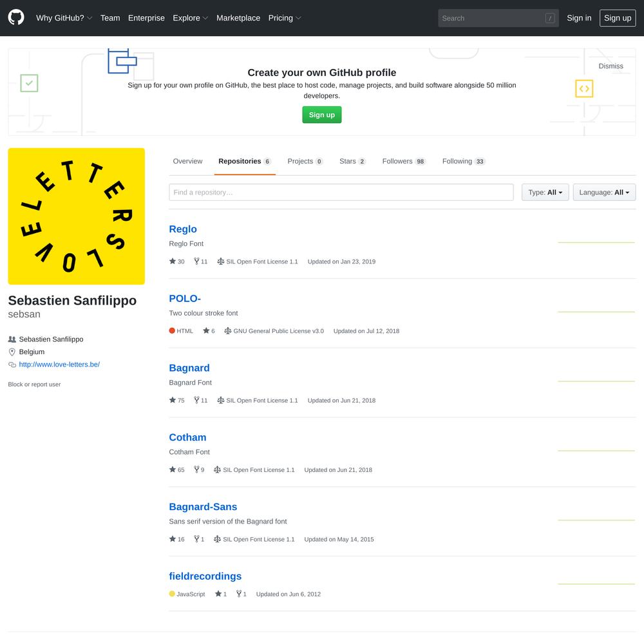Click Block or report user
This screenshot has height=644, width=644.
coord(35,384)
